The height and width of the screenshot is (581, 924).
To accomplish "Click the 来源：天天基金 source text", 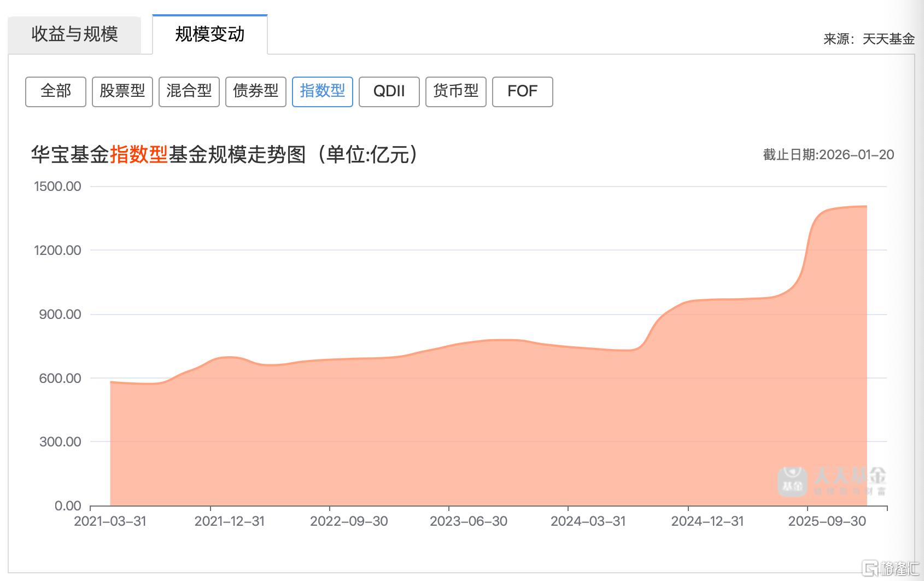I will click(x=869, y=39).
